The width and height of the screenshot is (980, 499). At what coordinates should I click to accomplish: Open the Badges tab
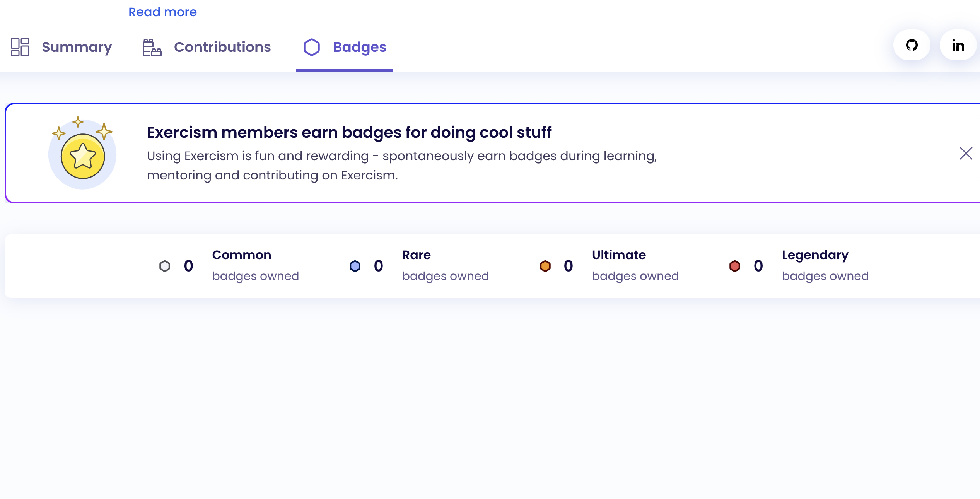coord(359,47)
